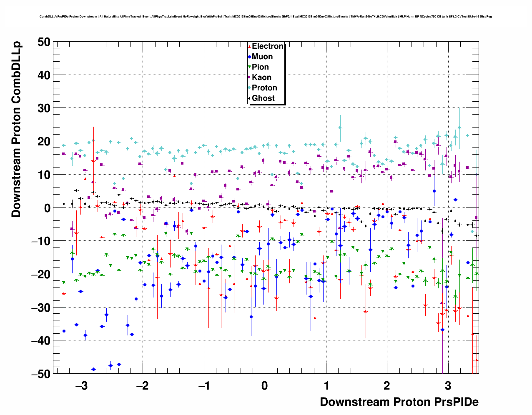Click the green Pion triangle legend marker

tap(249, 67)
